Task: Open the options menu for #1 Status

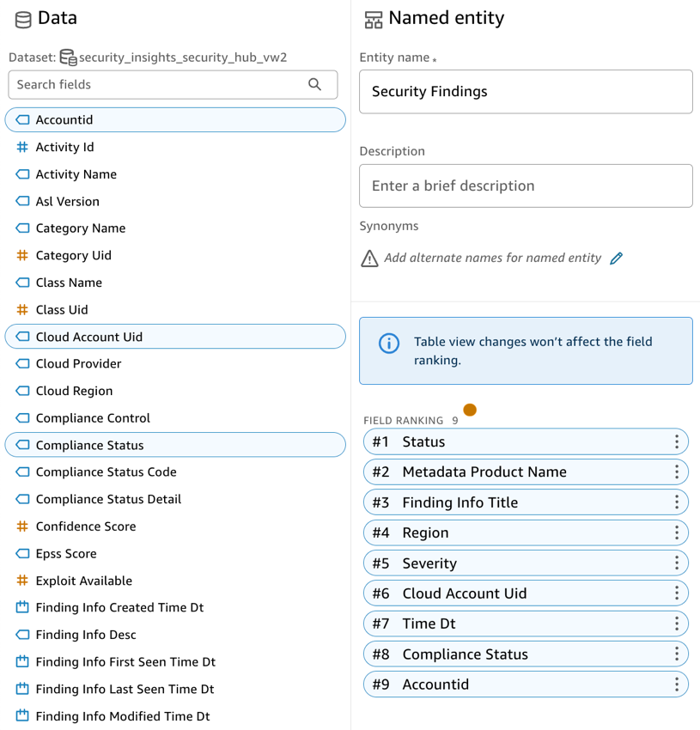Action: click(x=678, y=441)
